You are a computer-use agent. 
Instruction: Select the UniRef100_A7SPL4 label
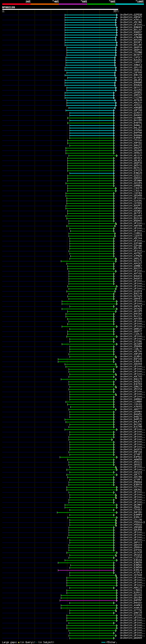tap(131, 572)
